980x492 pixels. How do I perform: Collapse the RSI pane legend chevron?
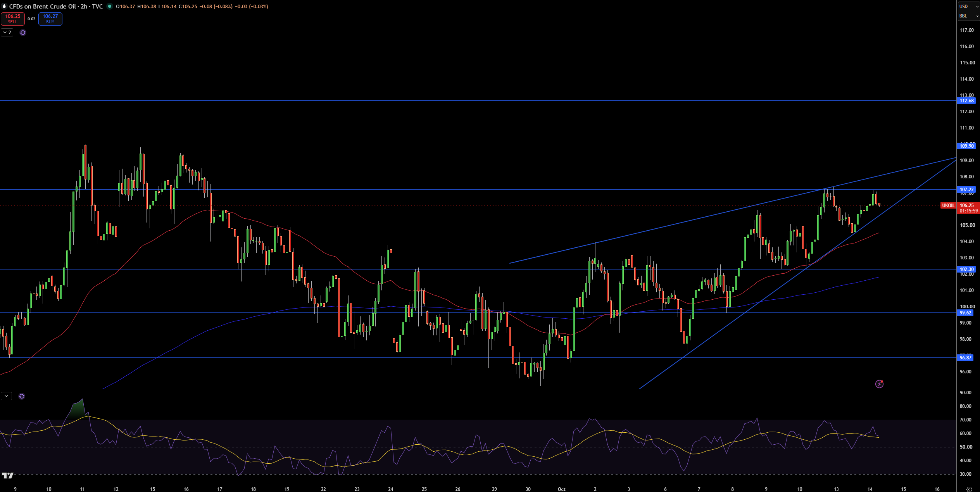tap(7, 396)
